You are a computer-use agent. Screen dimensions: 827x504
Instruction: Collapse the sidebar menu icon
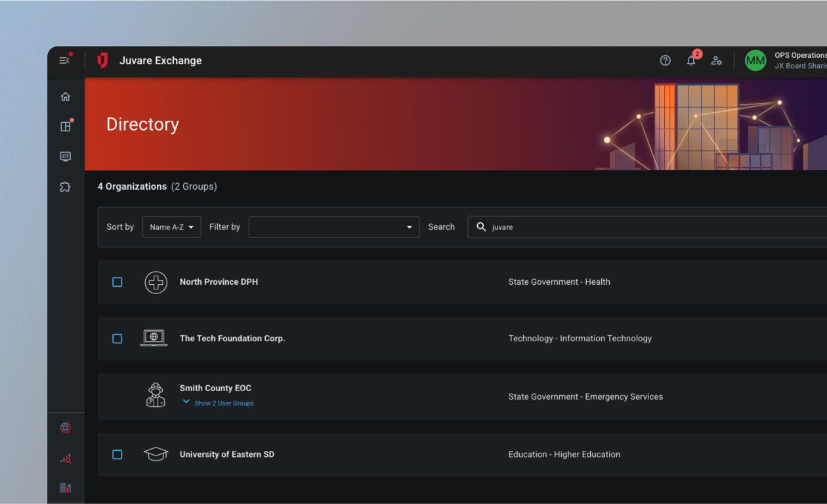[64, 60]
